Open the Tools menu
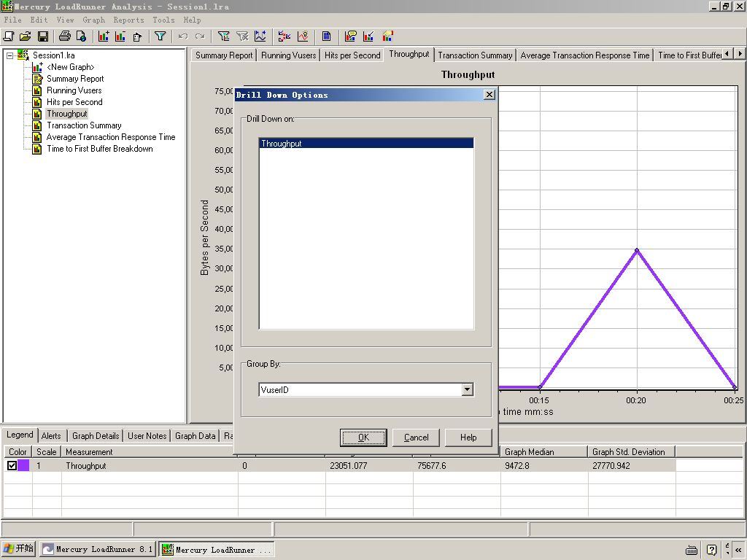The image size is (747, 560). point(163,20)
